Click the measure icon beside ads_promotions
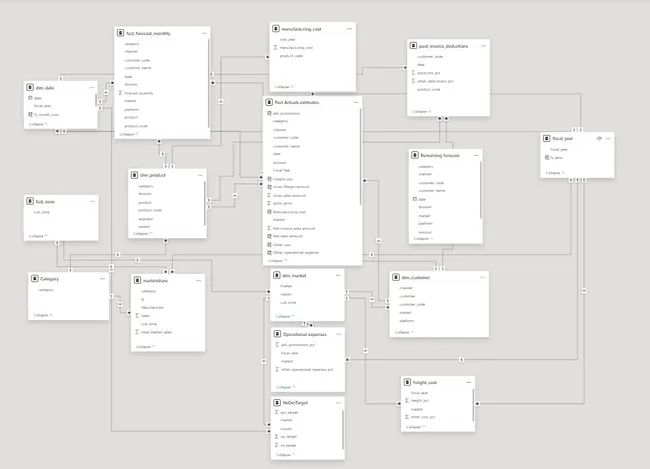650x469 pixels. tap(269, 113)
